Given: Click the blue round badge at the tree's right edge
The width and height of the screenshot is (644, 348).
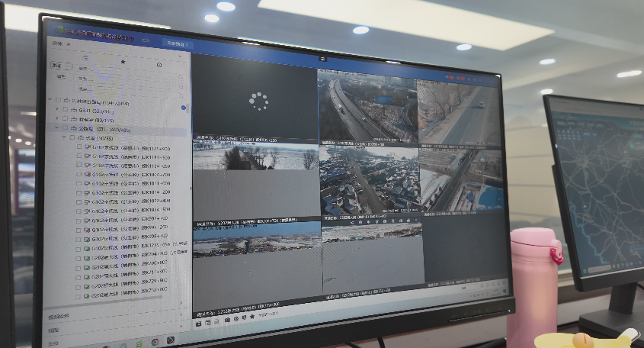Looking at the screenshot, I should (x=184, y=108).
